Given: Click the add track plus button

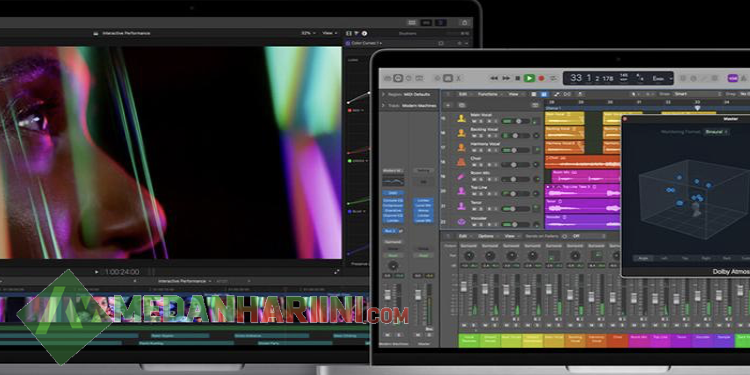Looking at the screenshot, I should [x=448, y=105].
